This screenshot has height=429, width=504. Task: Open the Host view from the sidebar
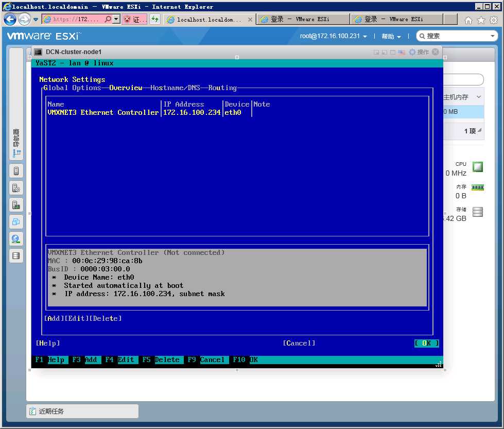(x=16, y=171)
